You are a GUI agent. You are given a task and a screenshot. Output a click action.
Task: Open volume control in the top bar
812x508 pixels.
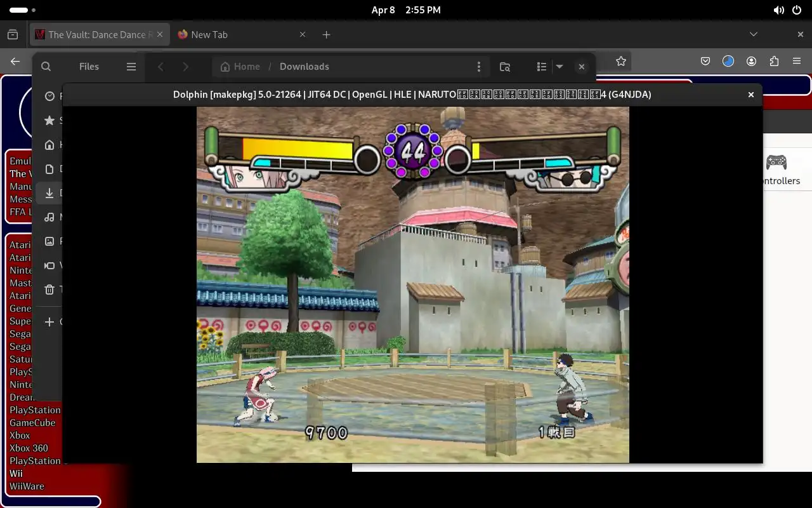tap(779, 10)
